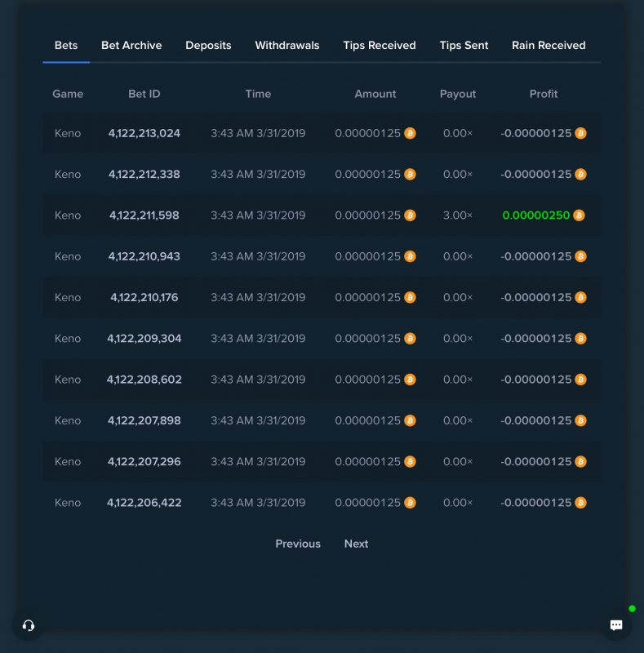Click Bitcoin icon in amount of bet 4,122,208,602

[410, 380]
